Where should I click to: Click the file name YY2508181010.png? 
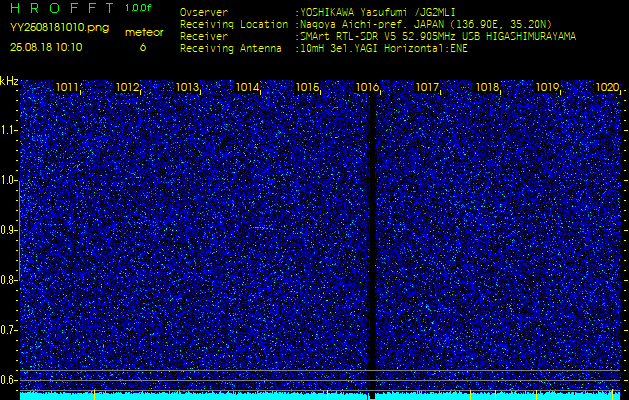[x=59, y=28]
